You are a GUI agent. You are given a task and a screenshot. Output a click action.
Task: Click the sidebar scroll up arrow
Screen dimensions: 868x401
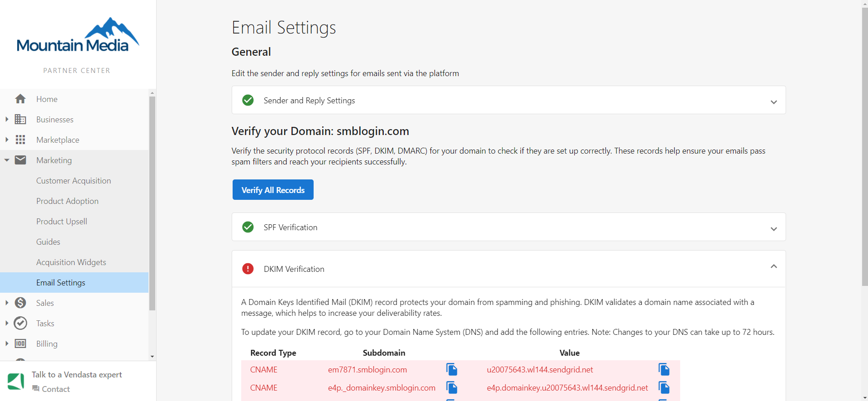pyautogui.click(x=152, y=92)
